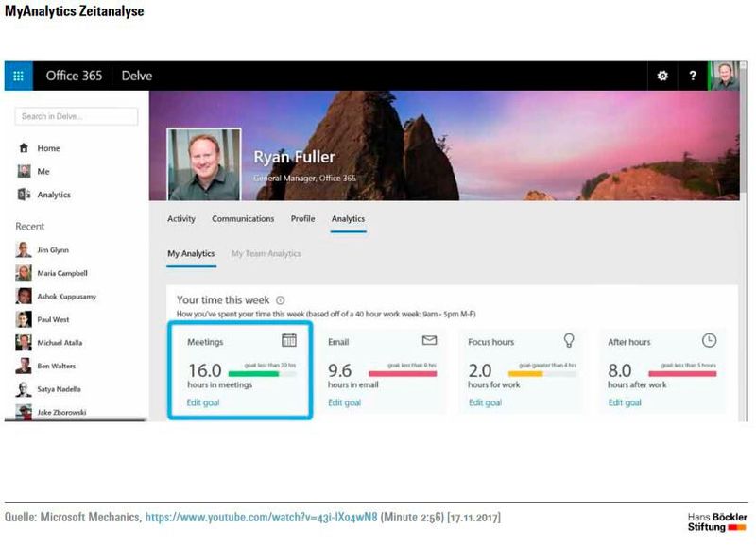756x546 pixels.
Task: Select Me in the left sidebar
Action: [x=44, y=171]
